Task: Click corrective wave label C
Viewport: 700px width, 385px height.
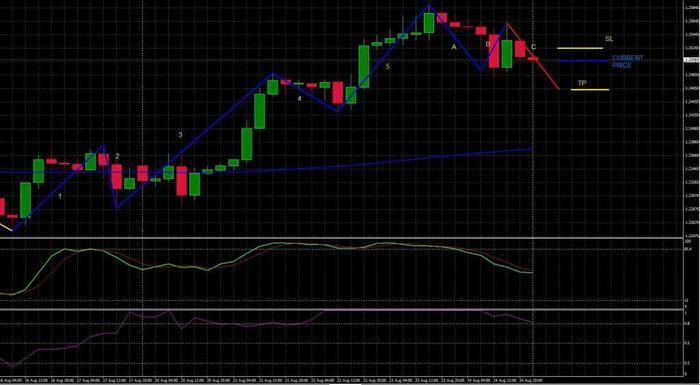Action: (533, 47)
